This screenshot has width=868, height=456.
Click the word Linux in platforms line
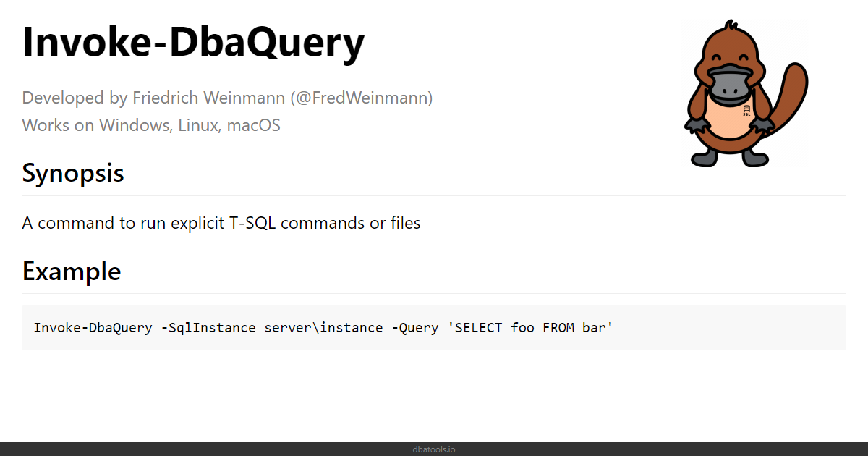200,125
